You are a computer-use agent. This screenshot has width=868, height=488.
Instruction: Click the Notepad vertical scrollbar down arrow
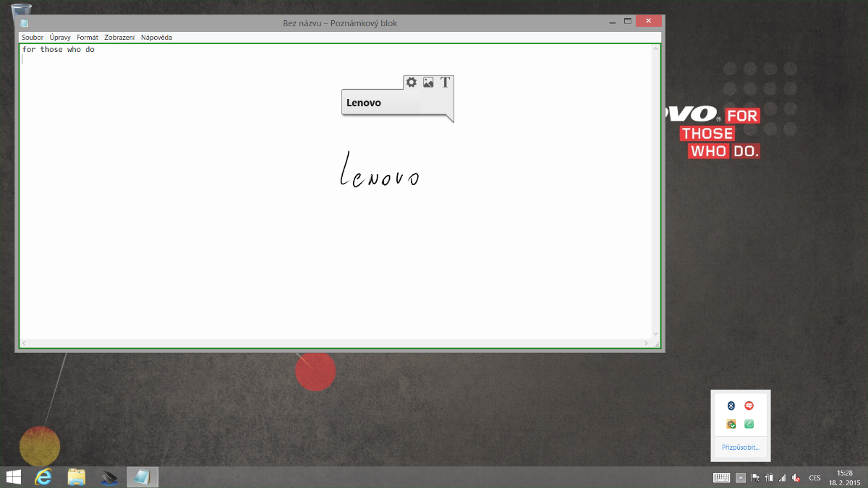point(656,334)
